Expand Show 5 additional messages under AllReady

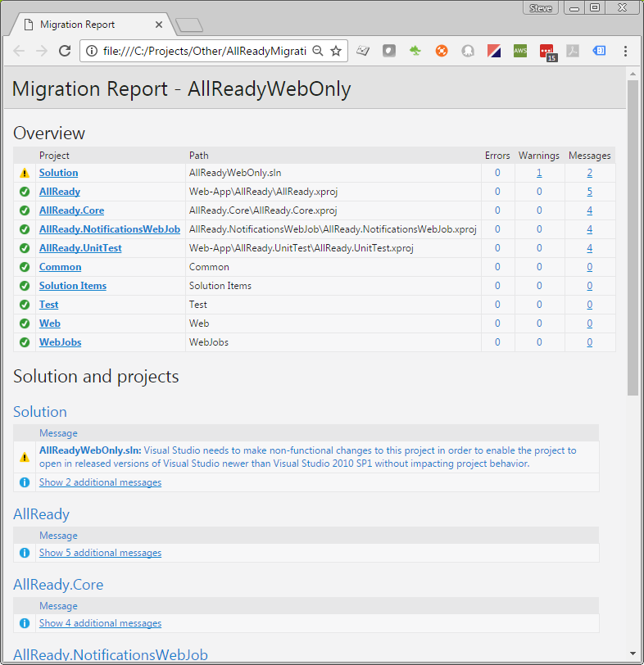click(x=100, y=553)
